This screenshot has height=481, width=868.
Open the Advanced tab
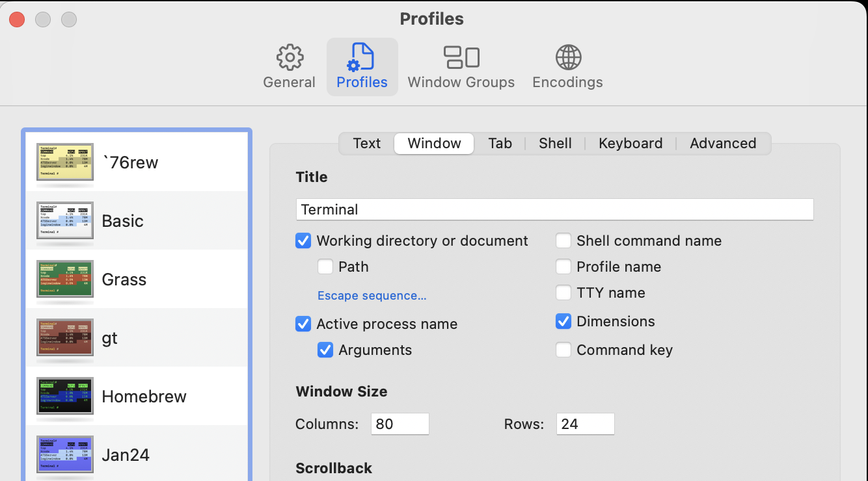coord(723,144)
